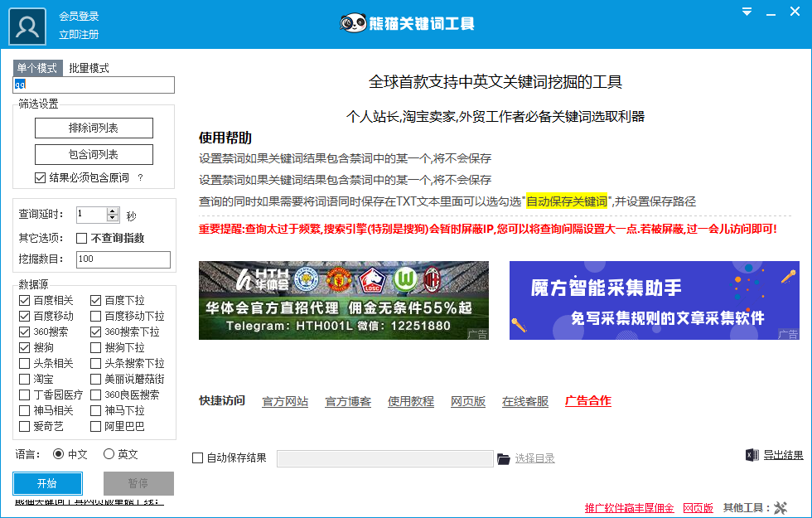
Task: Enable 头条相关 checkbox
Action: [24, 363]
